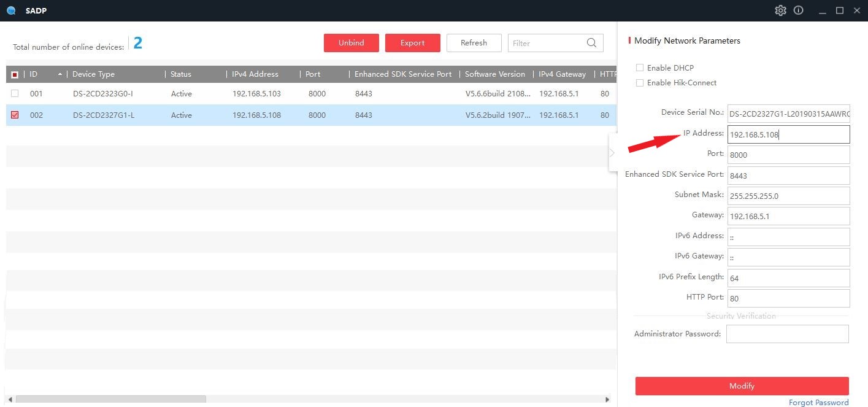
Task: Open the settings gear icon
Action: 780,10
